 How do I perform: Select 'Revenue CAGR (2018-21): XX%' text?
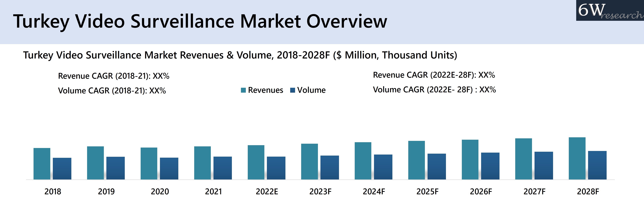pos(114,76)
